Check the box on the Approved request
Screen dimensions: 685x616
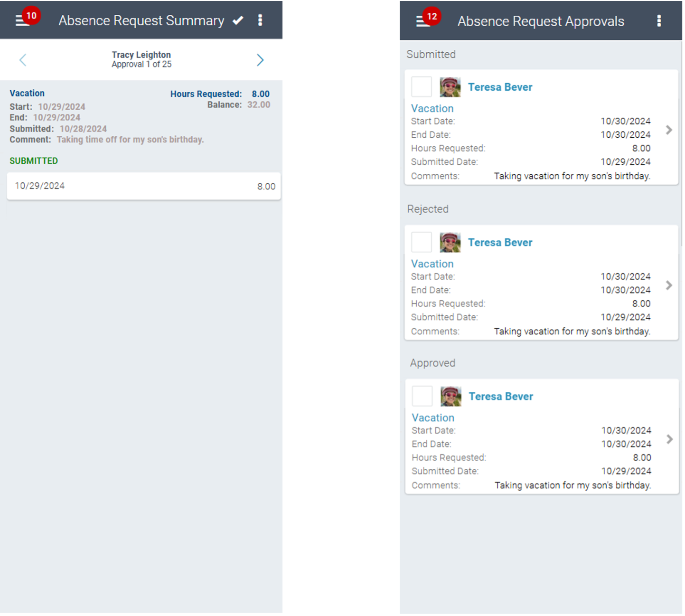(422, 396)
